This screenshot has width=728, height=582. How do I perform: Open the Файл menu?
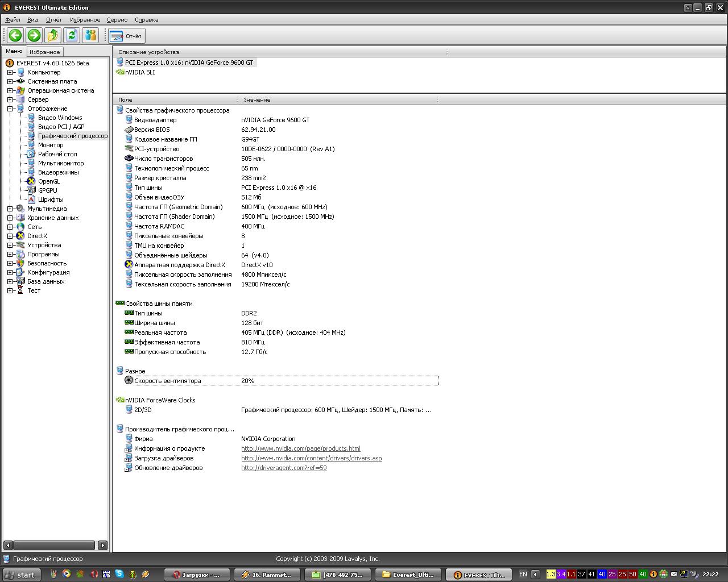coord(13,19)
